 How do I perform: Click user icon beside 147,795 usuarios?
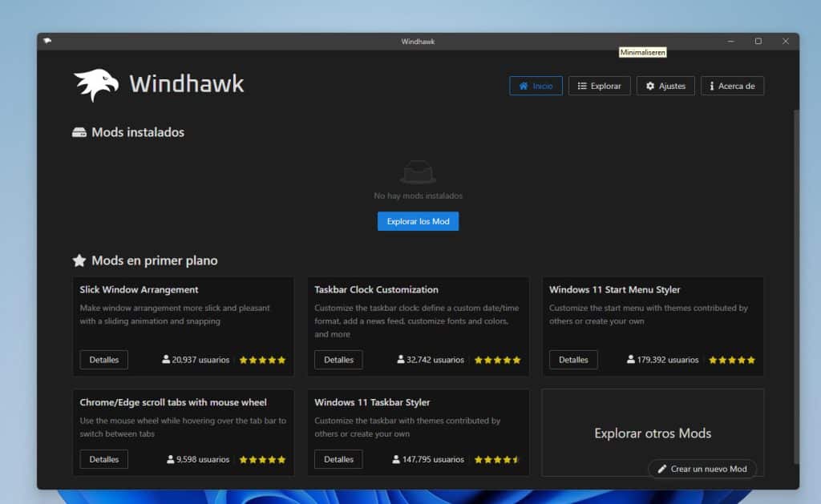pos(396,459)
